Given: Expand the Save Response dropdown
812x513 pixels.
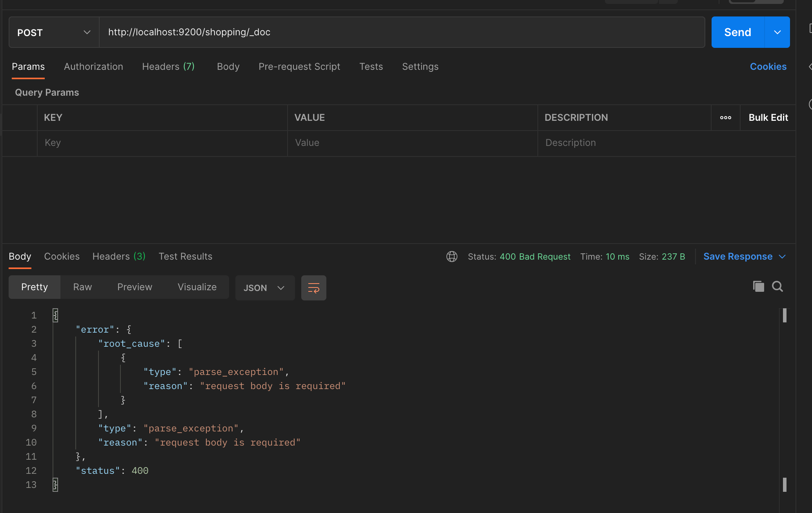Looking at the screenshot, I should pyautogui.click(x=782, y=256).
